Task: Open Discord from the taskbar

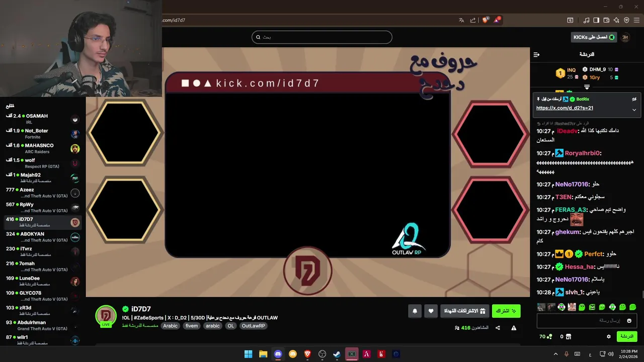Action: point(278,354)
